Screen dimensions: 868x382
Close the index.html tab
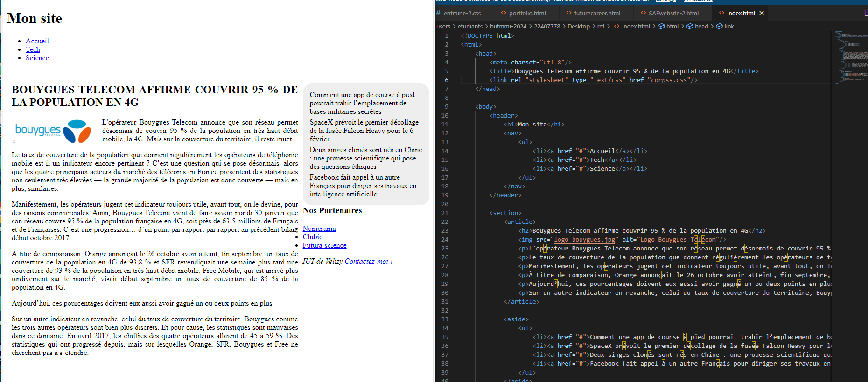pos(762,13)
